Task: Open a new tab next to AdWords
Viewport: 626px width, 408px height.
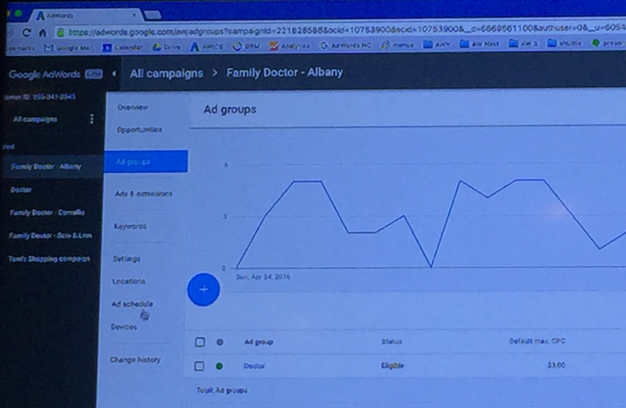Action: (x=153, y=15)
